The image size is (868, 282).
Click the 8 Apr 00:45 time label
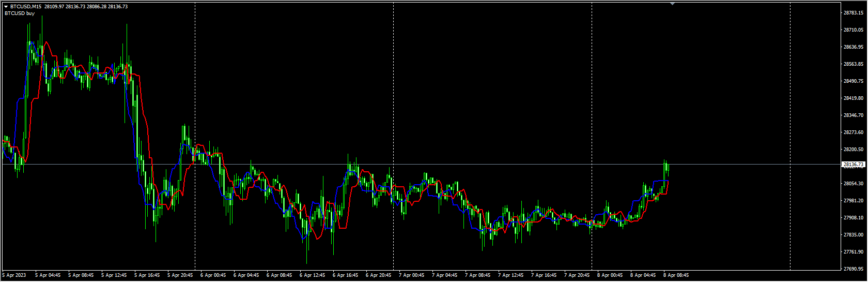(x=610, y=275)
